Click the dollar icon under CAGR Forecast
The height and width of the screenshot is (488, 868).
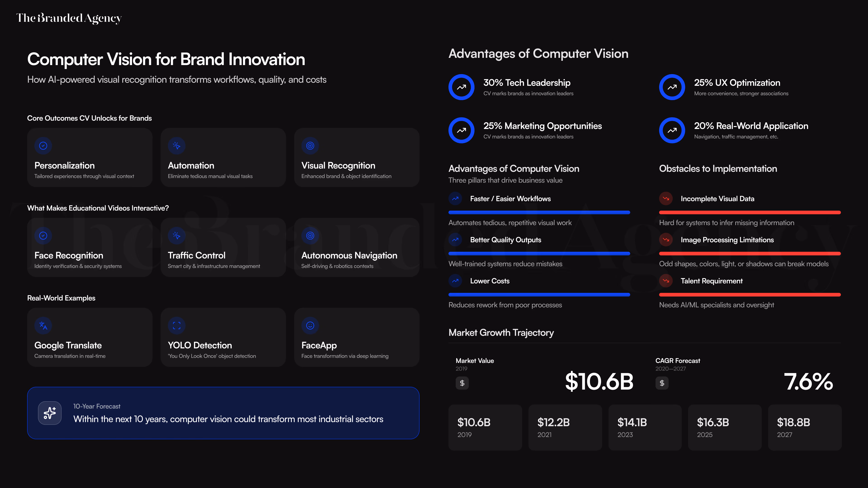[x=662, y=383]
